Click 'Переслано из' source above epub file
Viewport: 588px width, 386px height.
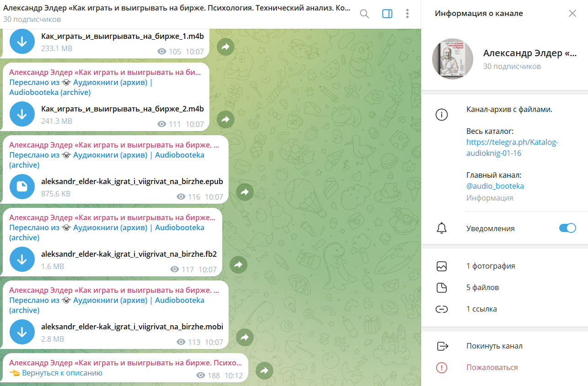(107, 160)
